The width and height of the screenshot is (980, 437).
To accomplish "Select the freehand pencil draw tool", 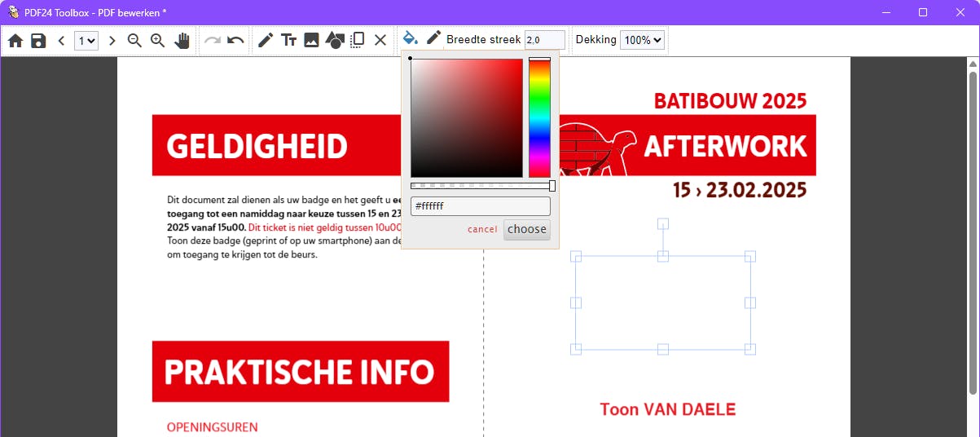I will pyautogui.click(x=266, y=41).
